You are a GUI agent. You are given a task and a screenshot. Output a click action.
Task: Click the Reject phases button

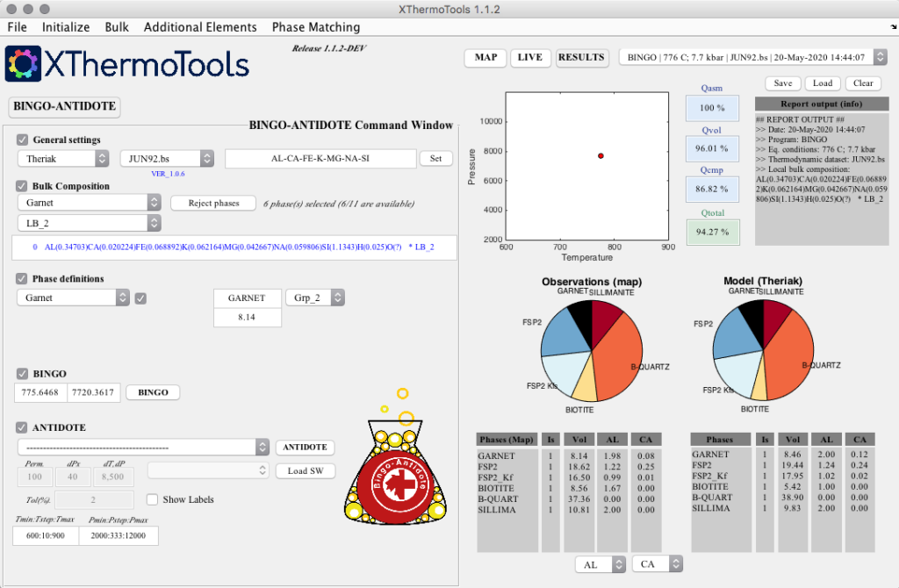213,203
